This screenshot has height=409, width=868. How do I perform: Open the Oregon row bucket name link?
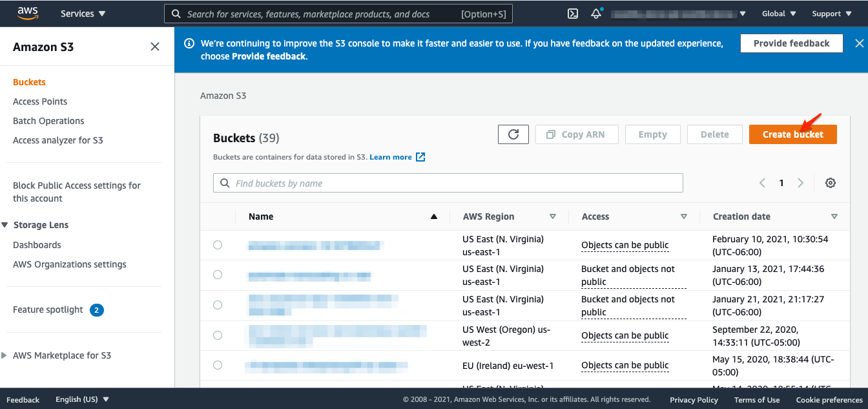(338, 335)
